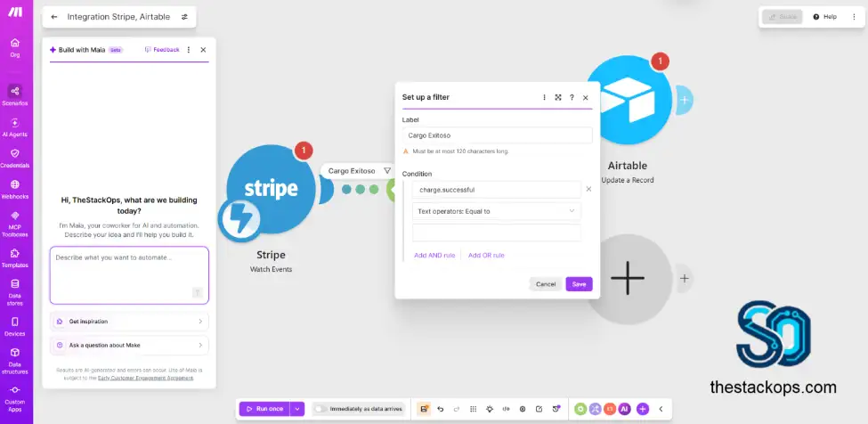Open scenario inputs and outputs icon

(x=506, y=409)
